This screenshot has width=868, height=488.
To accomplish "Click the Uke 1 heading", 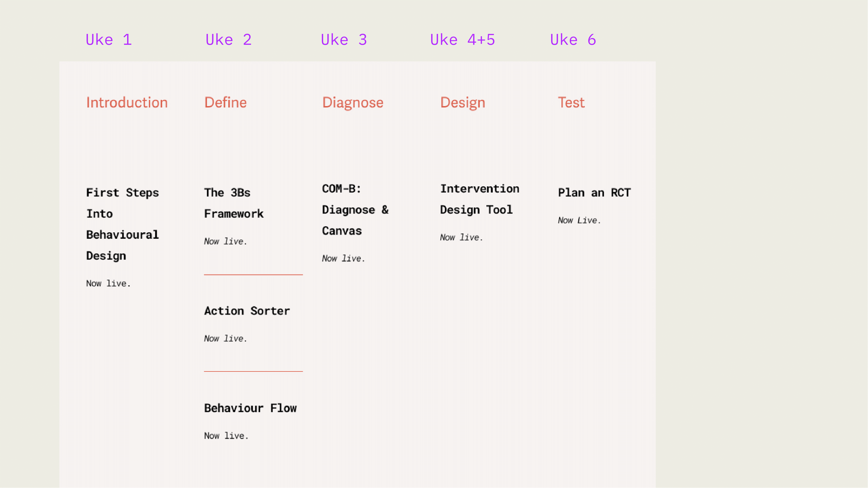I will tap(109, 40).
